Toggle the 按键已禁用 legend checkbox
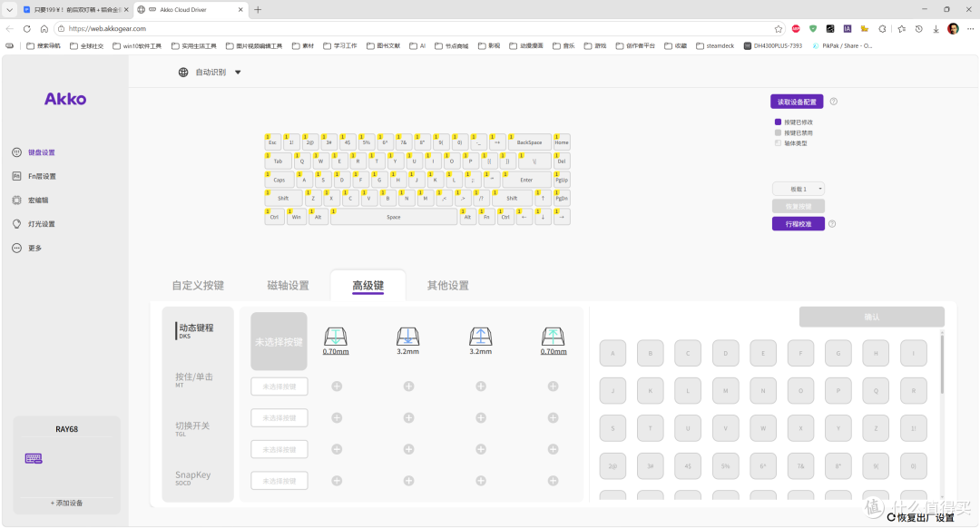 (x=779, y=132)
